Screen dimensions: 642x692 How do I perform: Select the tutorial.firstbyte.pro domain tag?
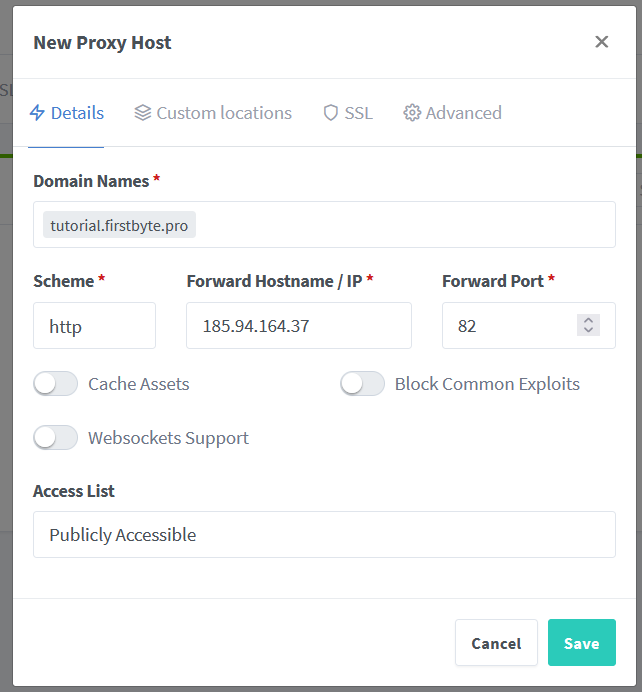(x=119, y=225)
